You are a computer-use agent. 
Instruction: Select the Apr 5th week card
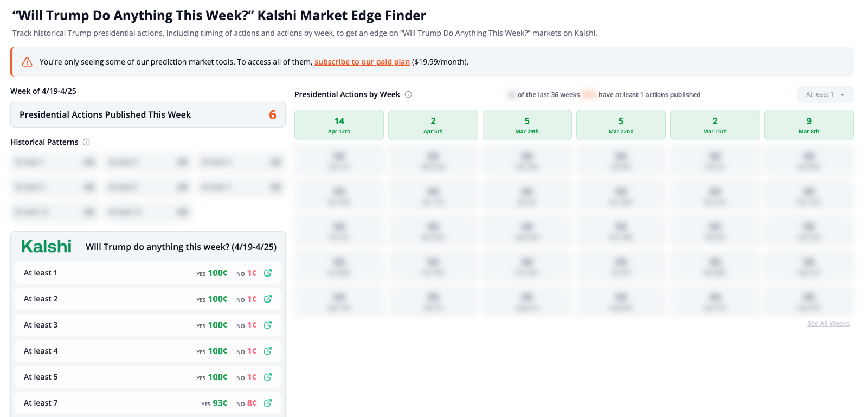click(x=433, y=125)
